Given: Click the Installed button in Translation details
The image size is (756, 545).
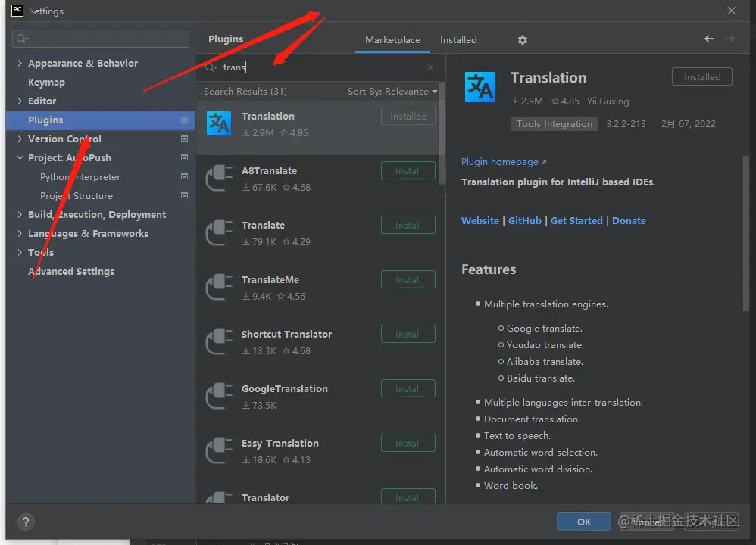Looking at the screenshot, I should (702, 76).
